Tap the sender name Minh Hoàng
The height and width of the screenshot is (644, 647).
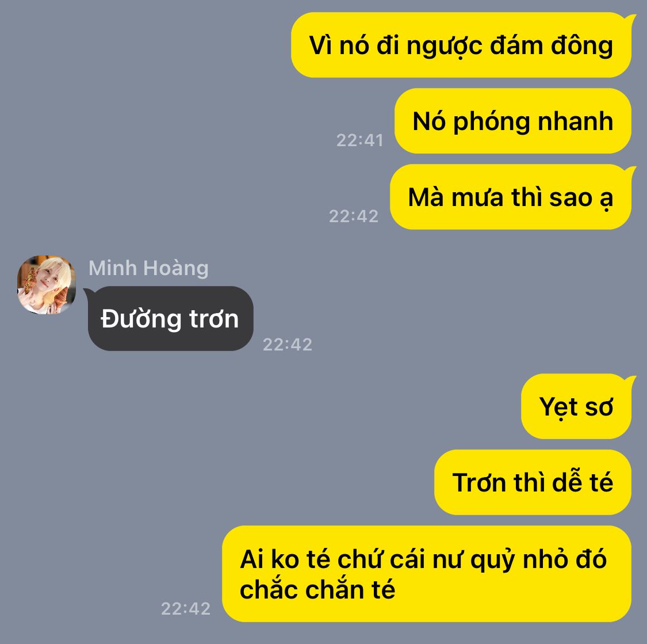148,268
